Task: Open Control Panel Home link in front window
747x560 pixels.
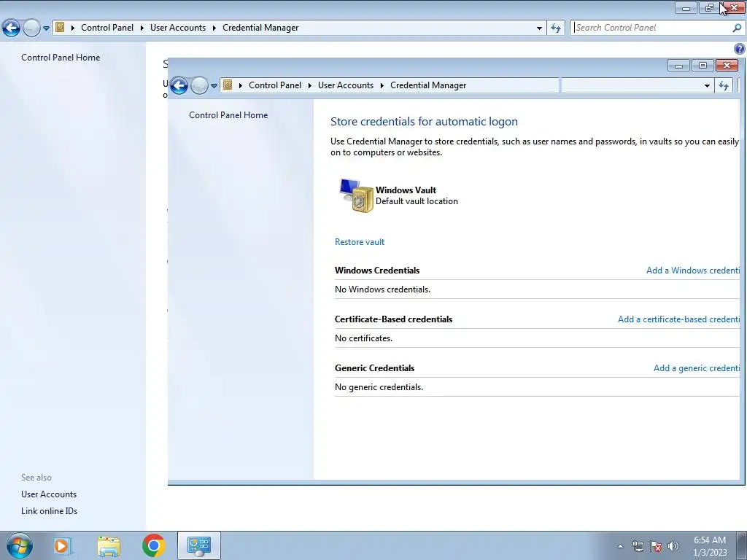Action: (x=228, y=114)
